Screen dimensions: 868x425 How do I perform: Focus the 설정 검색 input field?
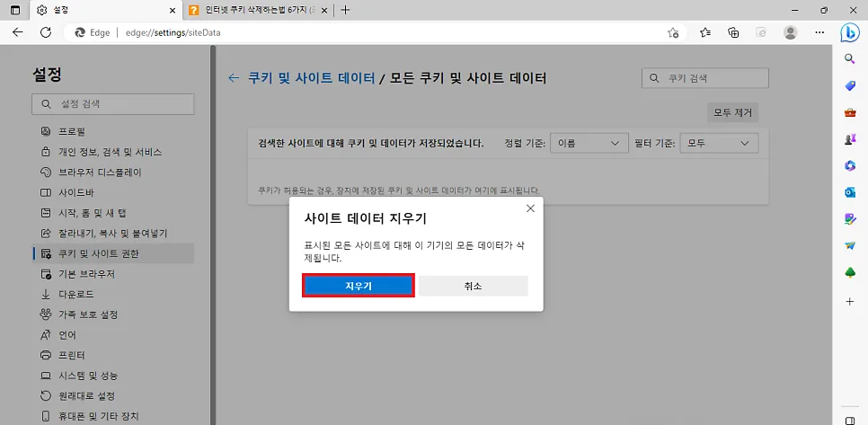[x=113, y=104]
